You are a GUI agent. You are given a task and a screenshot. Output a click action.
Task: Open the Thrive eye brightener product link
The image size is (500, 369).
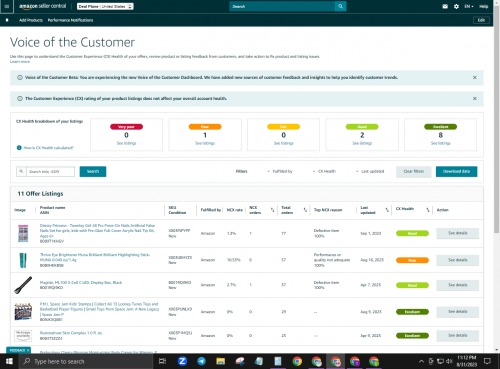click(x=95, y=257)
